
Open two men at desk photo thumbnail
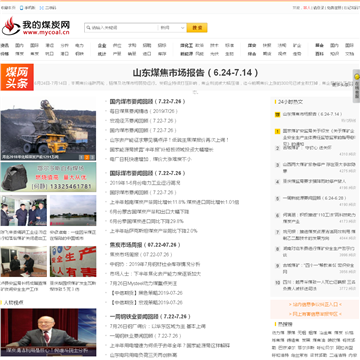coord(24,262)
